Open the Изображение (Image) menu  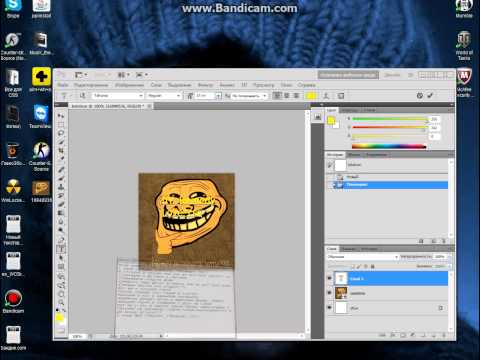(x=129, y=85)
